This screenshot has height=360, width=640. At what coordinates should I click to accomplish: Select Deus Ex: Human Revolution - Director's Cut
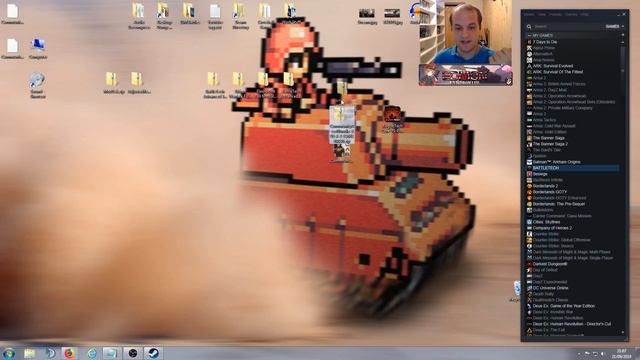(x=573, y=324)
